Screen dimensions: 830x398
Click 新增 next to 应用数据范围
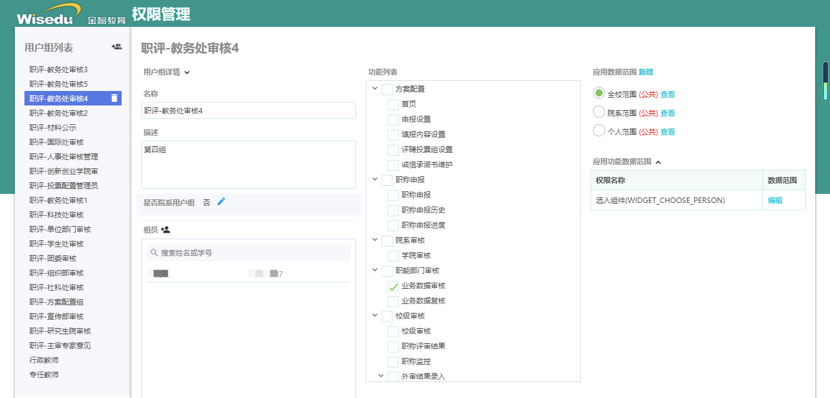tap(646, 72)
